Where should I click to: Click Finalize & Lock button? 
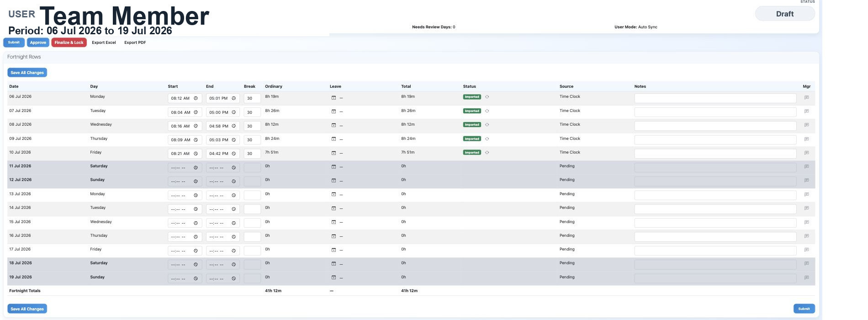[69, 43]
